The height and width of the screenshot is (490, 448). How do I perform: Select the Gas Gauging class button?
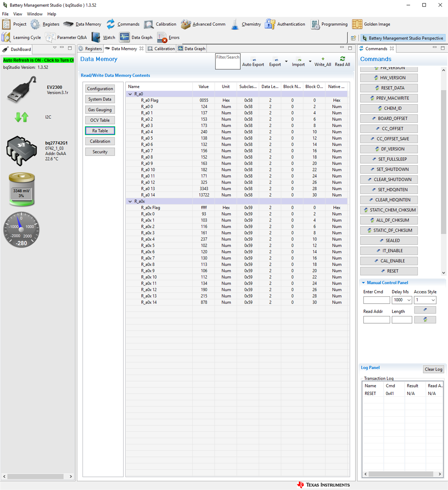coord(100,110)
